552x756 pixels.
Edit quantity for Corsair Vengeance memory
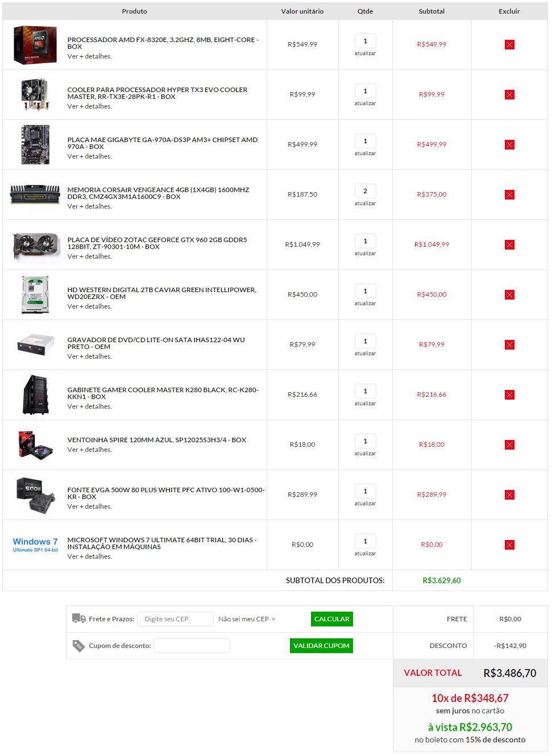coord(365,191)
